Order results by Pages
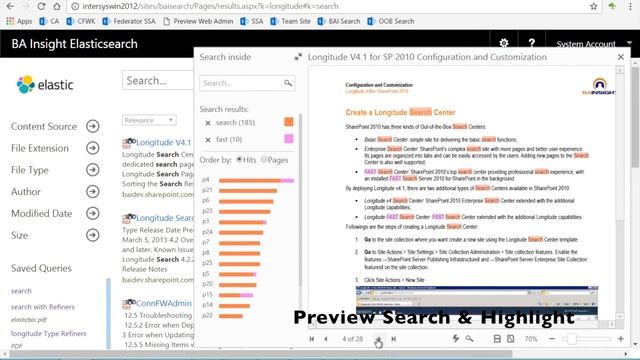This screenshot has width=640, height=360. tap(264, 160)
